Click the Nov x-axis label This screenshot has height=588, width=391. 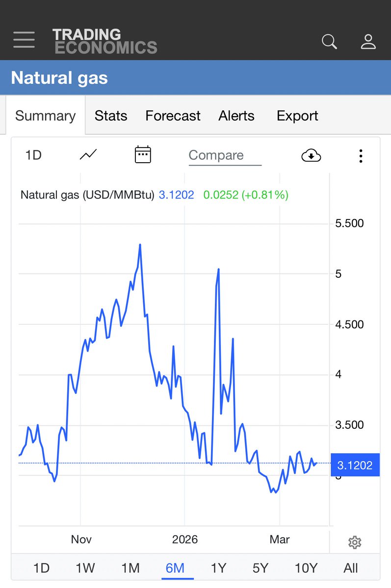pos(81,539)
